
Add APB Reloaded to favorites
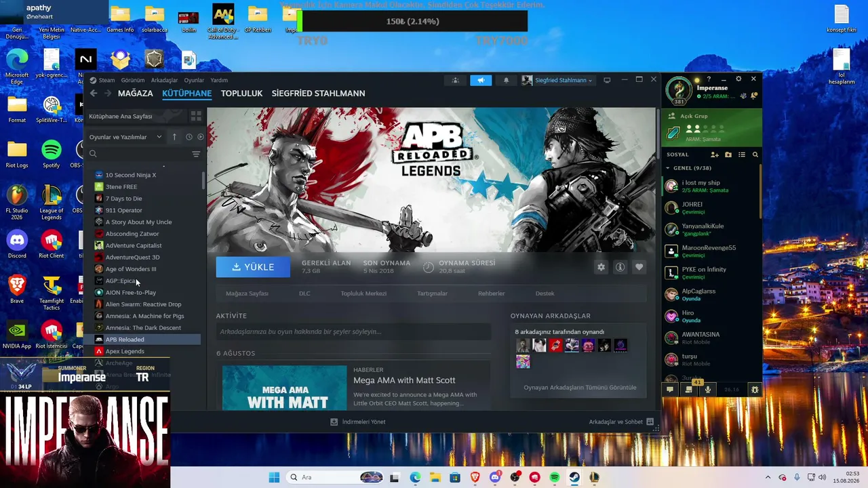click(x=639, y=267)
